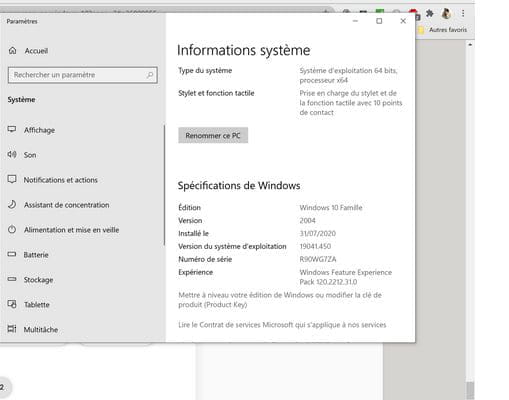Image resolution: width=509 pixels, height=400 pixels.
Task: Select the Windows 10 Famille edition text
Action: (331, 208)
